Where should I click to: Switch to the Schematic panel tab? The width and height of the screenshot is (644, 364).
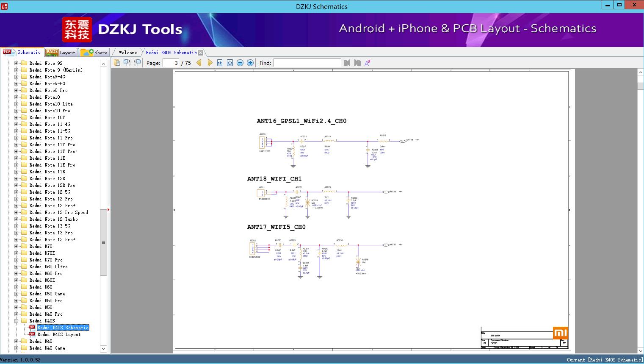click(22, 52)
